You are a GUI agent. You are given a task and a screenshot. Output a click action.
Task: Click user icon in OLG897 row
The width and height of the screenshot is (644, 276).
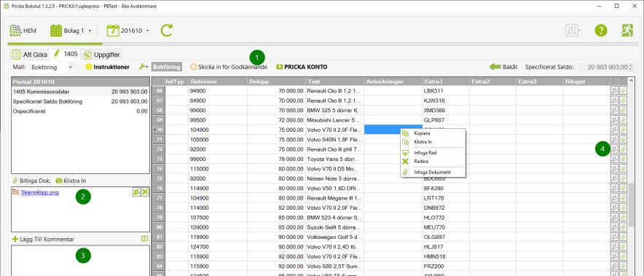pos(614,237)
